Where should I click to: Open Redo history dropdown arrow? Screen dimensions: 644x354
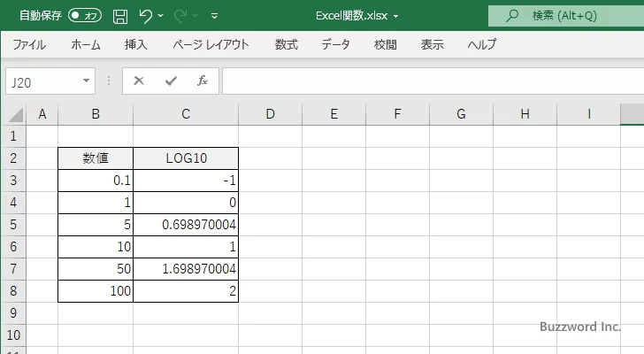pyautogui.click(x=195, y=16)
